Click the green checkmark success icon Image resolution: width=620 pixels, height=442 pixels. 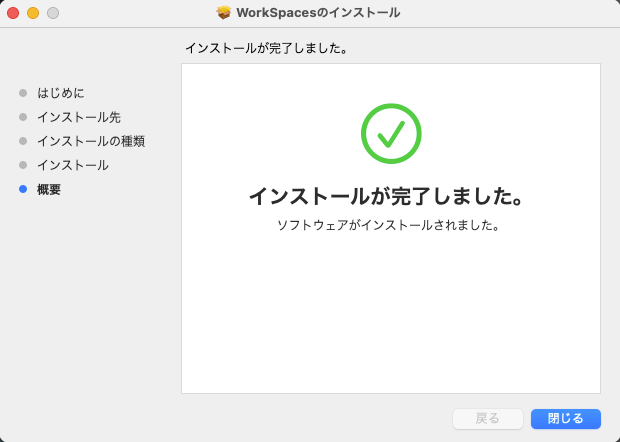391,134
